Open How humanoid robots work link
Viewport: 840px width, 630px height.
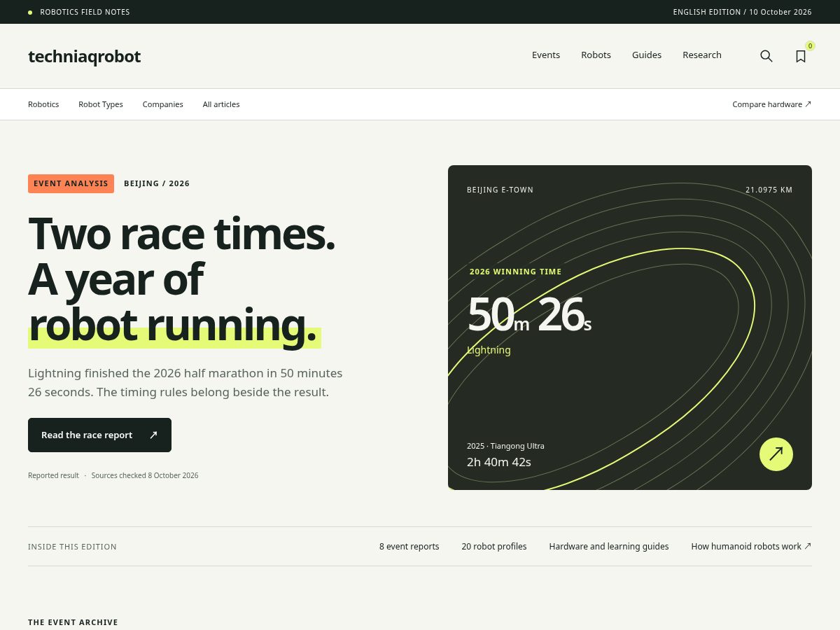tap(751, 547)
